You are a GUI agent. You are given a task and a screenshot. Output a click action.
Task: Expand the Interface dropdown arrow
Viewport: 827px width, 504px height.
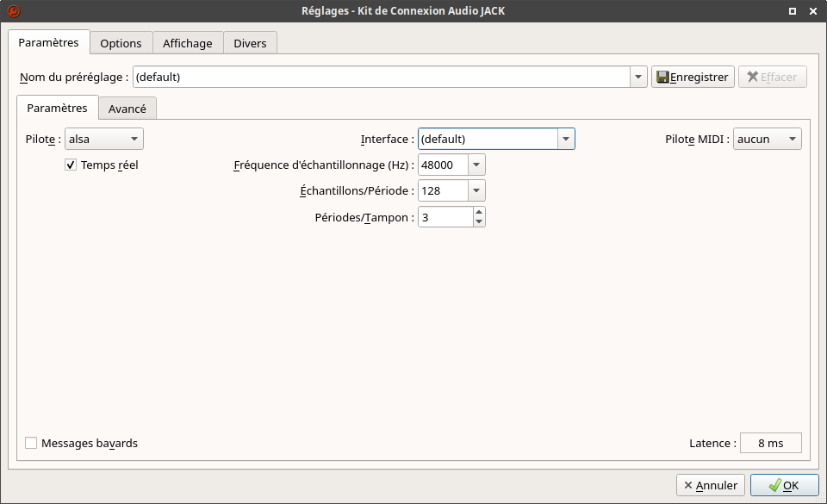pyautogui.click(x=566, y=140)
